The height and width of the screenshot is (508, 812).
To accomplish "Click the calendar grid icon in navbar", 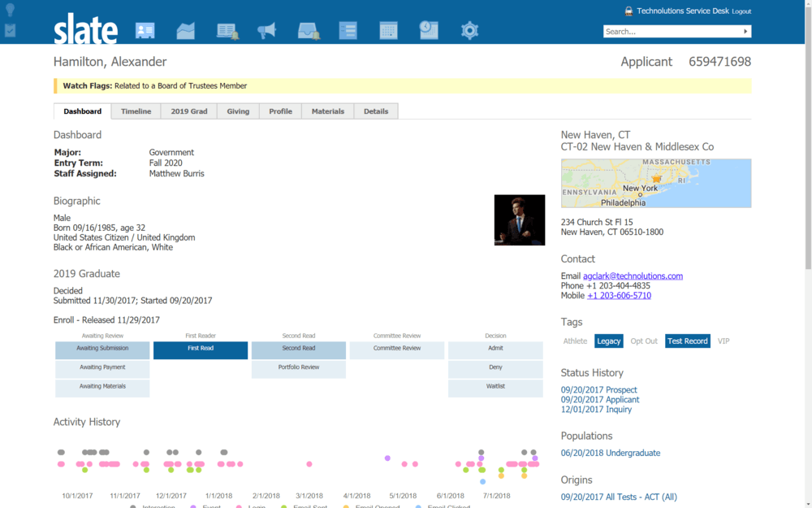I will [x=388, y=31].
